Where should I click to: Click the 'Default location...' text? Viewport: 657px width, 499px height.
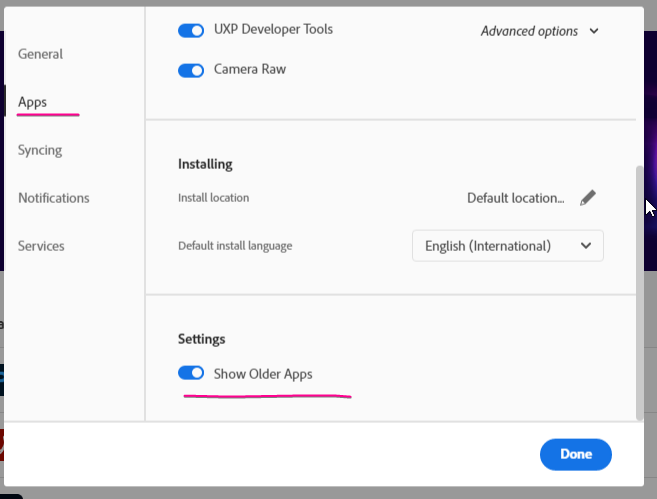coord(515,198)
